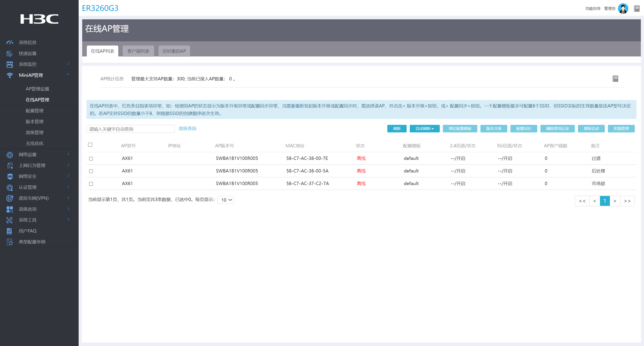Click the 刷新 button

(x=397, y=129)
